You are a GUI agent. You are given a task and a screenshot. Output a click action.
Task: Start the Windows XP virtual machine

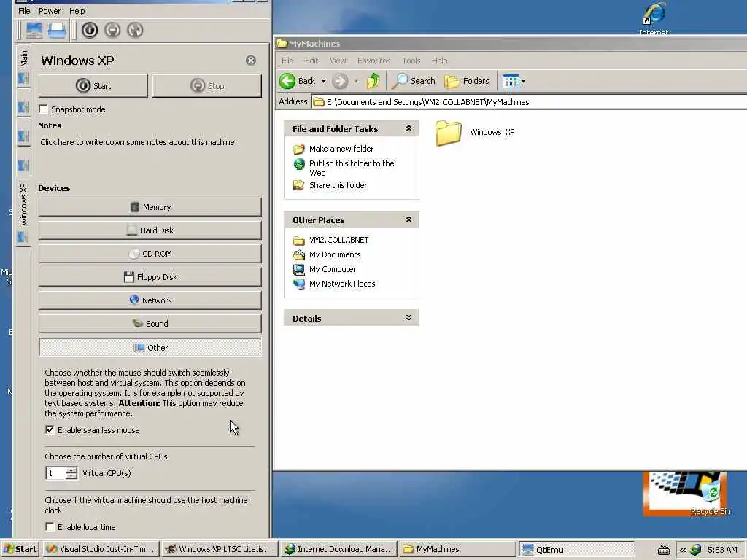(93, 86)
